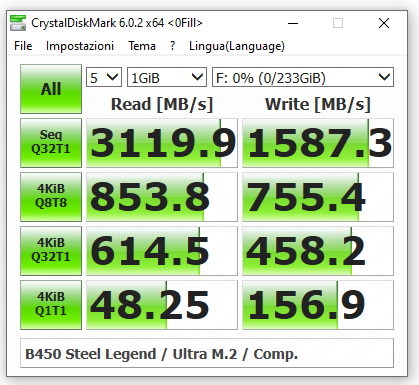Open the Impostazioni menu
The height and width of the screenshot is (385, 419).
coord(80,46)
